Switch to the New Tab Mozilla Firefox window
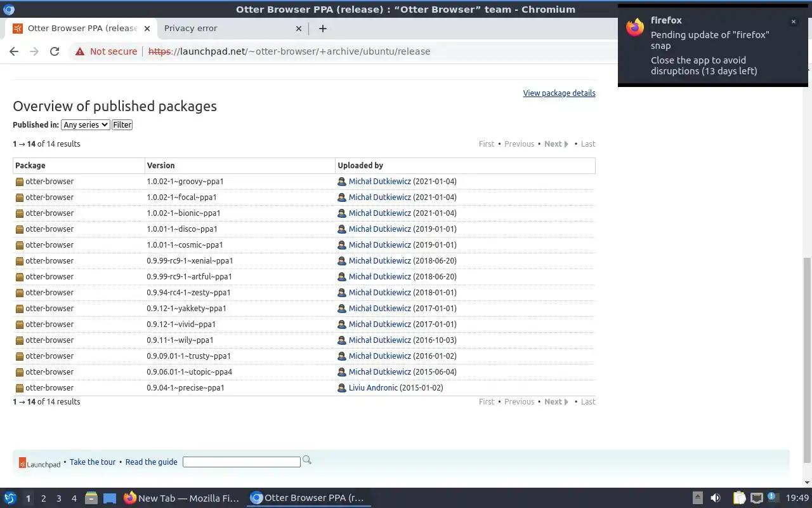The height and width of the screenshot is (508, 812). (x=181, y=498)
